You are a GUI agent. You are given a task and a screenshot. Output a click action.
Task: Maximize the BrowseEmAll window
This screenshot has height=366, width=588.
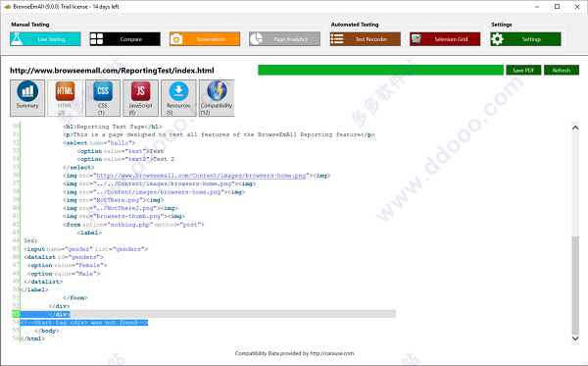(558, 7)
